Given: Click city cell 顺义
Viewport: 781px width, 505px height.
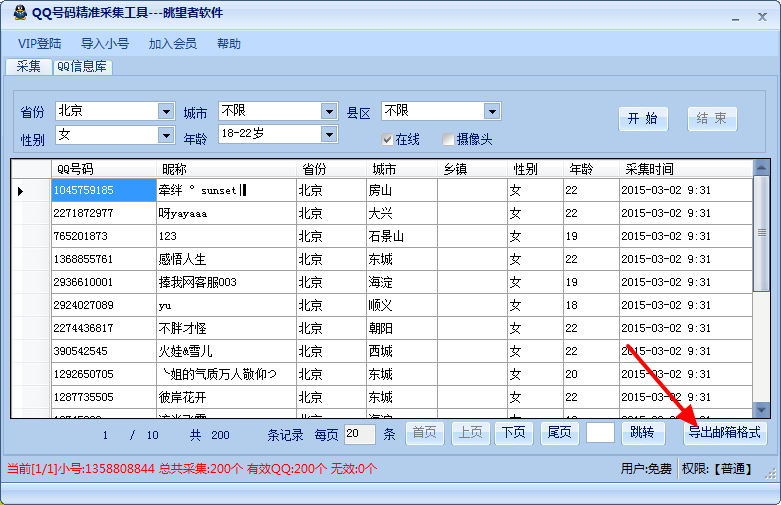Looking at the screenshot, I should tap(402, 305).
